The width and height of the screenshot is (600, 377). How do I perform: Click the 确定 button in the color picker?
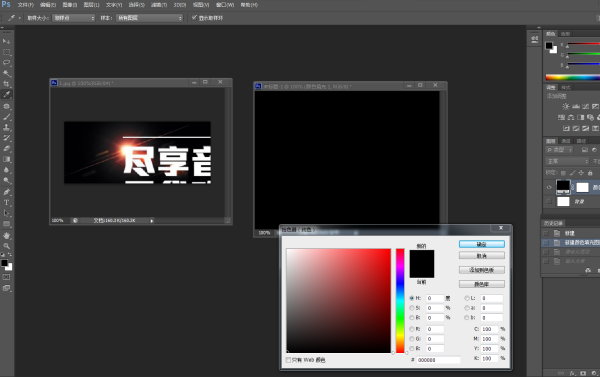482,244
